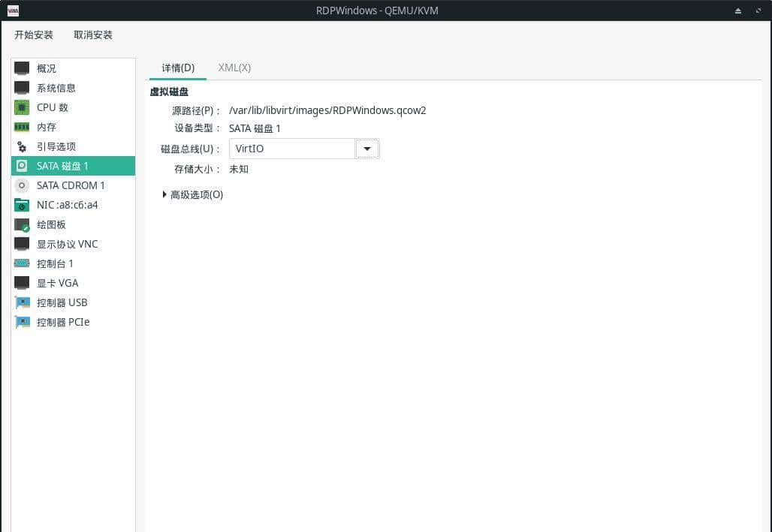
Task: Open the NIC :a8:c6:a4 network icon
Action: tap(22, 205)
